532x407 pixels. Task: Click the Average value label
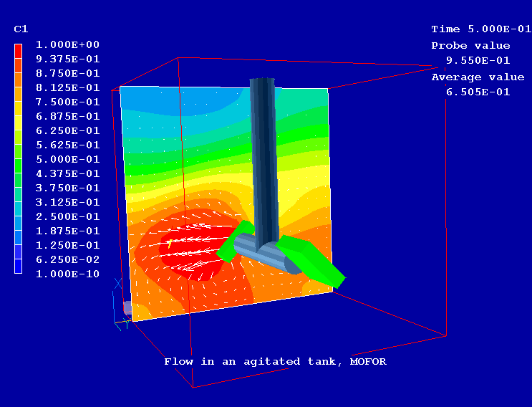click(478, 77)
